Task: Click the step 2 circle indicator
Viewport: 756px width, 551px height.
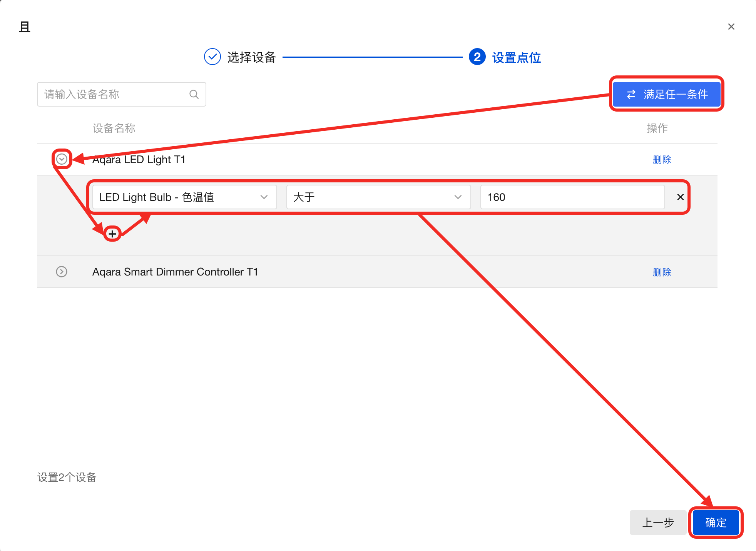Action: [477, 57]
